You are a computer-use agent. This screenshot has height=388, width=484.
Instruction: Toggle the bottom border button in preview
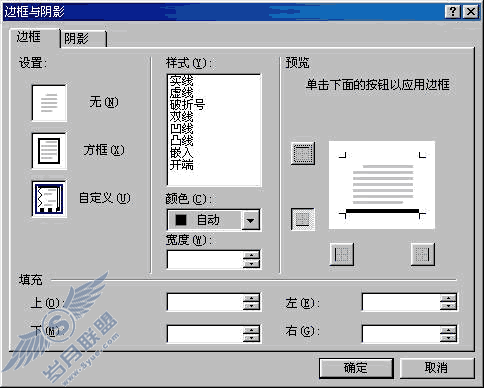tap(303, 219)
